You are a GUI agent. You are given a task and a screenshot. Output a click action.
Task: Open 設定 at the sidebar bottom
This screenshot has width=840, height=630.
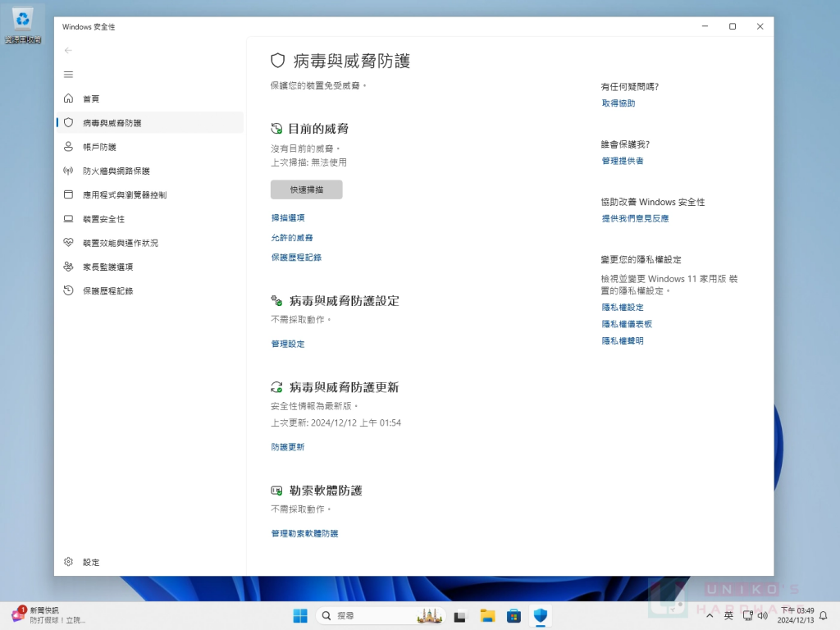[x=149, y=562]
